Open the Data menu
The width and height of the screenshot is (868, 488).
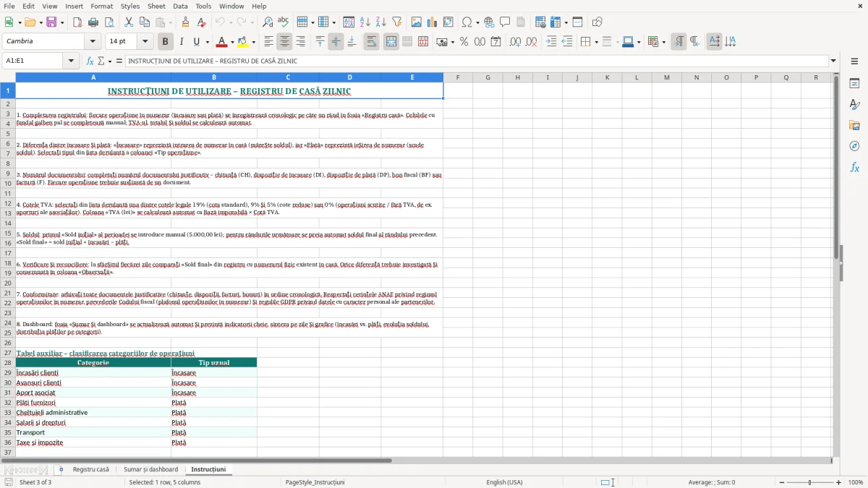point(180,6)
